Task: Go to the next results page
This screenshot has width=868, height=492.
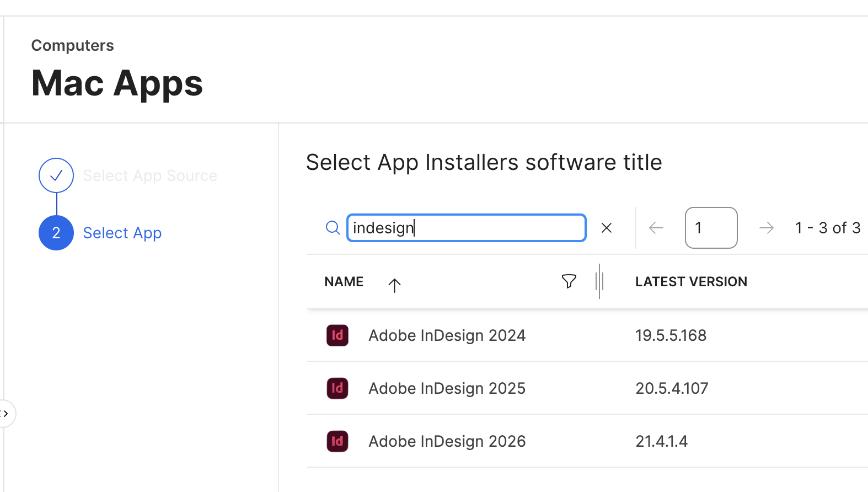Action: 766,228
